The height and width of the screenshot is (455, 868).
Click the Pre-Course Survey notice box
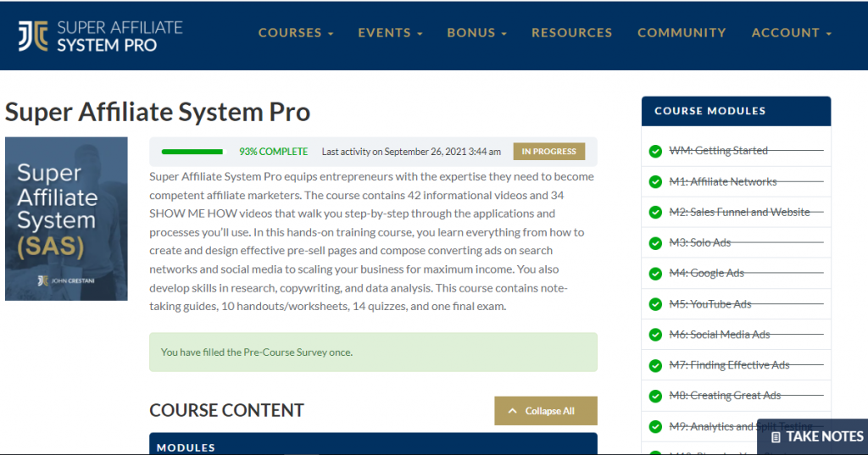(x=373, y=352)
